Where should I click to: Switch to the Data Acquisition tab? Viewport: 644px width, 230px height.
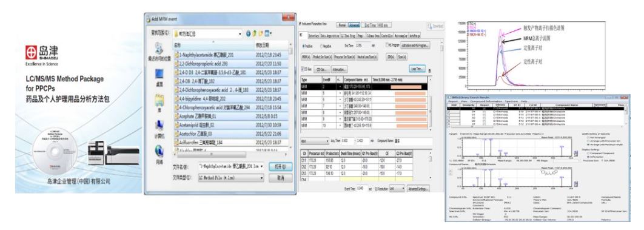point(330,36)
